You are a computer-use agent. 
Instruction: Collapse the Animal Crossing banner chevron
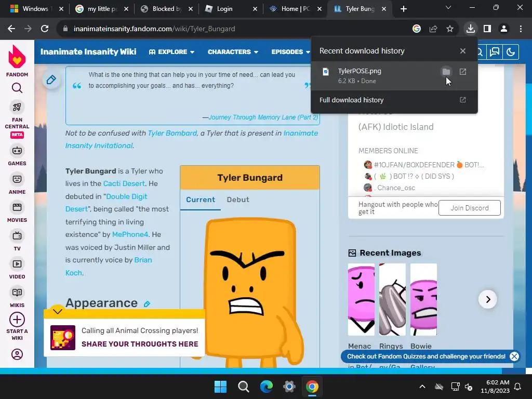pyautogui.click(x=58, y=311)
